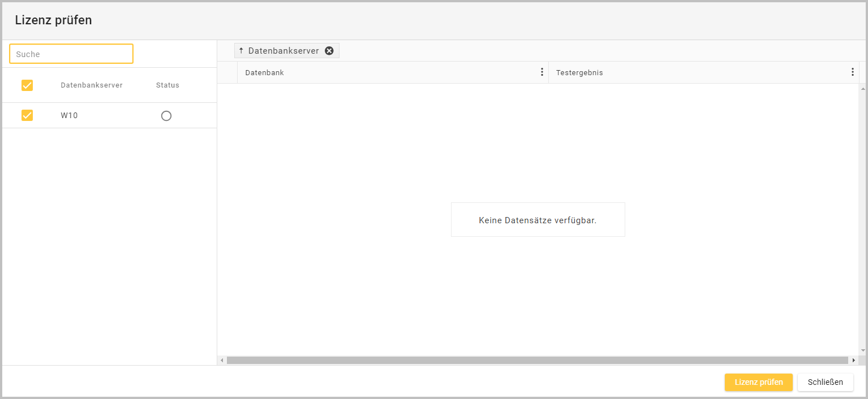The width and height of the screenshot is (868, 399).
Task: Toggle the select-all database servers checkbox
Action: click(x=27, y=85)
